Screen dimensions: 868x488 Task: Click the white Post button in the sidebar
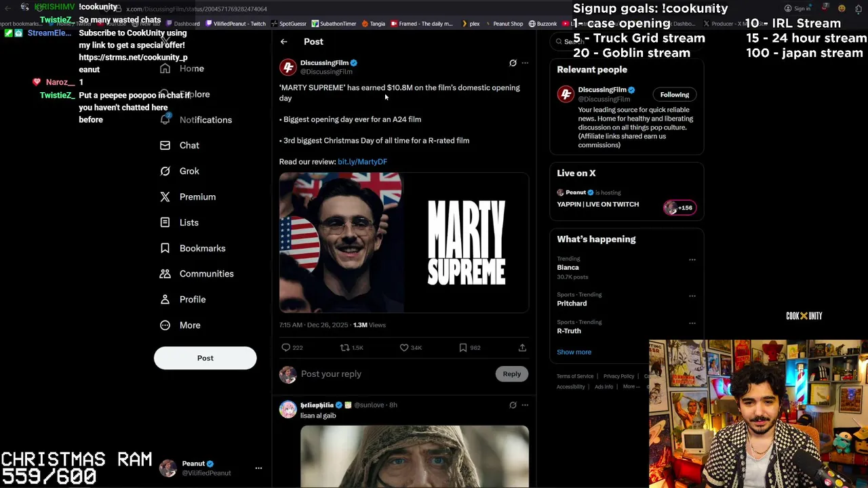pos(205,358)
